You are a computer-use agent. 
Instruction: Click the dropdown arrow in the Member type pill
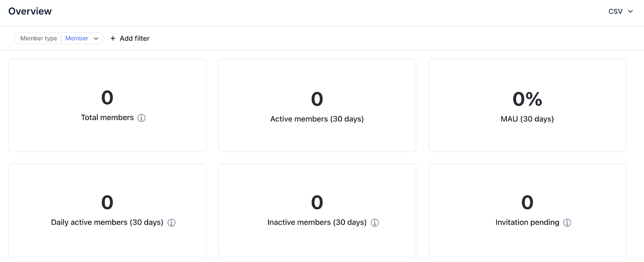click(x=96, y=38)
